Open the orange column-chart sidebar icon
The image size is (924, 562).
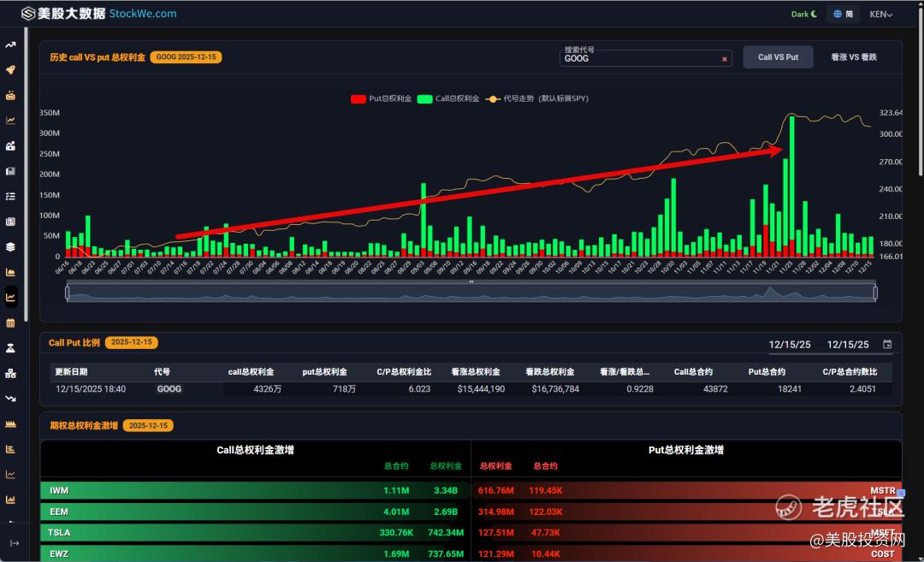10,500
